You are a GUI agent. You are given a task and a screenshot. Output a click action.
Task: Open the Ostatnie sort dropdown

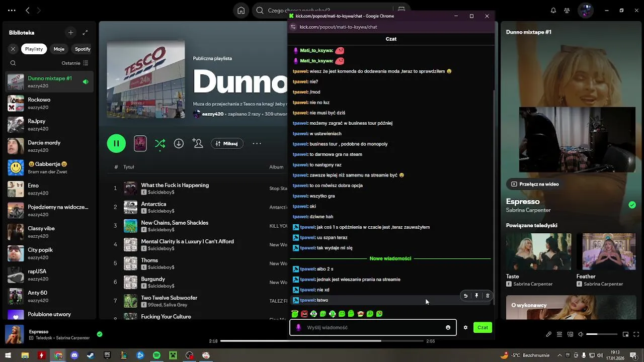click(75, 63)
